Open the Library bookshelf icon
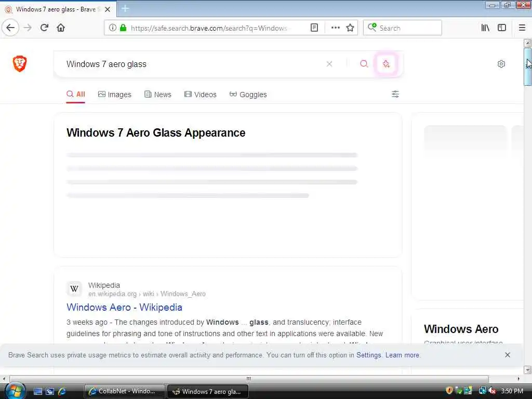This screenshot has width=532, height=399. [x=485, y=28]
